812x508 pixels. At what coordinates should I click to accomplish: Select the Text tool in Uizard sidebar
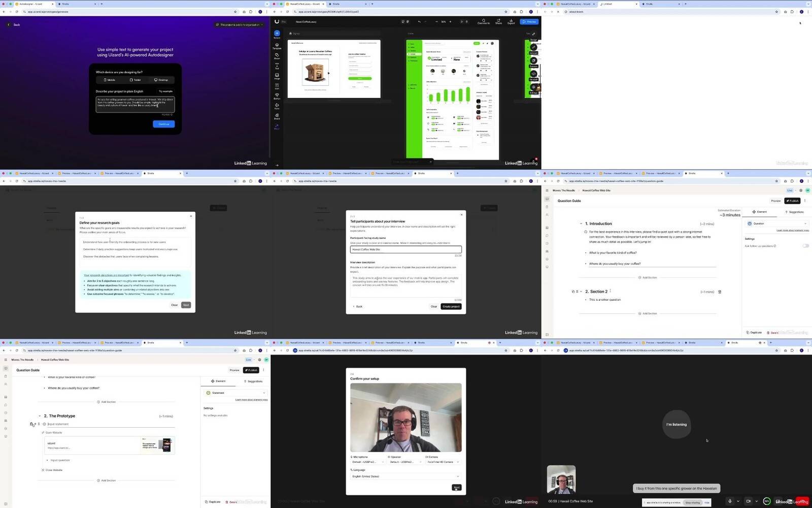277,66
